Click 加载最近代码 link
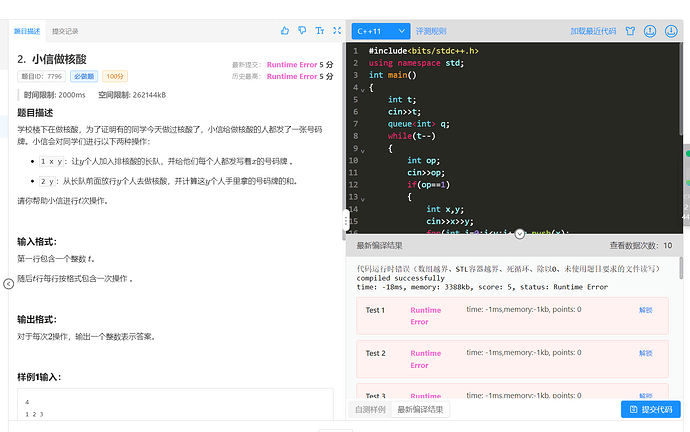Viewport: 690px width, 432px height. [593, 31]
